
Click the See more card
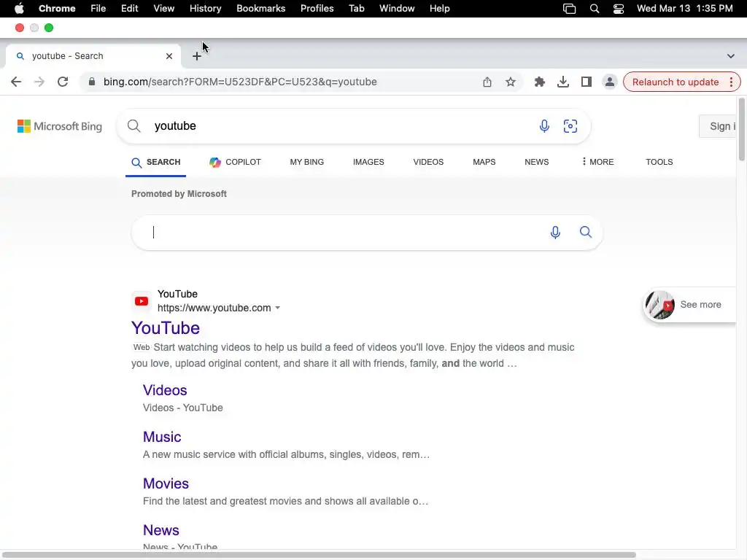point(689,305)
